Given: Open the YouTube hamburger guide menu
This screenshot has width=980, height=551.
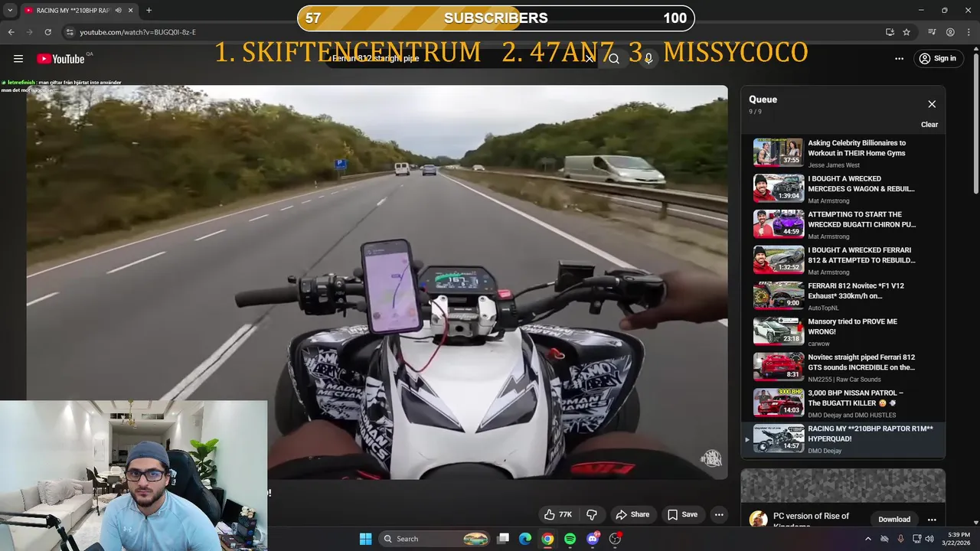Looking at the screenshot, I should [18, 59].
